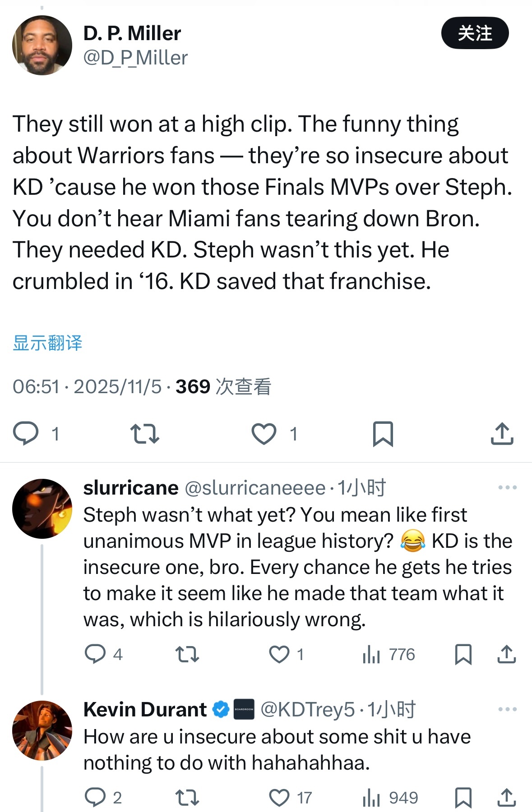The width and height of the screenshot is (532, 812).
Task: Like D. P. Miller's main tweet
Action: (x=264, y=434)
